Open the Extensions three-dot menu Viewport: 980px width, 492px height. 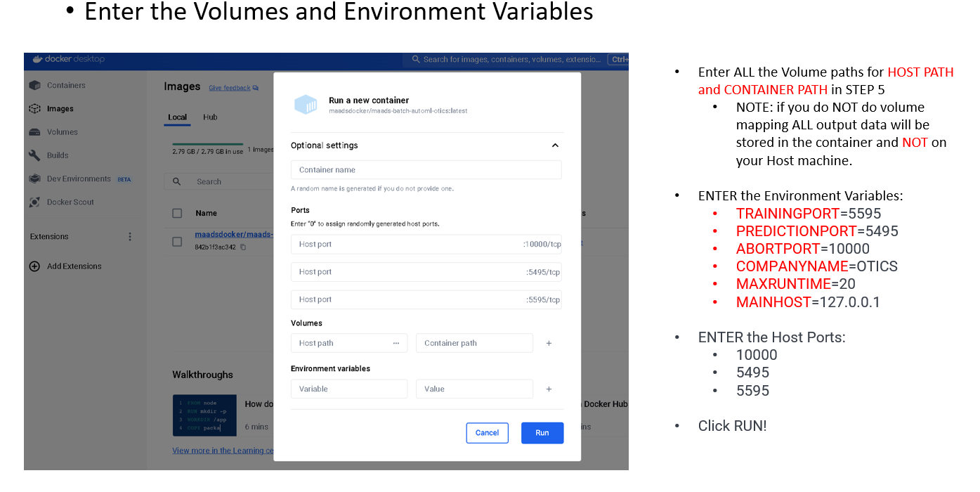pos(130,237)
